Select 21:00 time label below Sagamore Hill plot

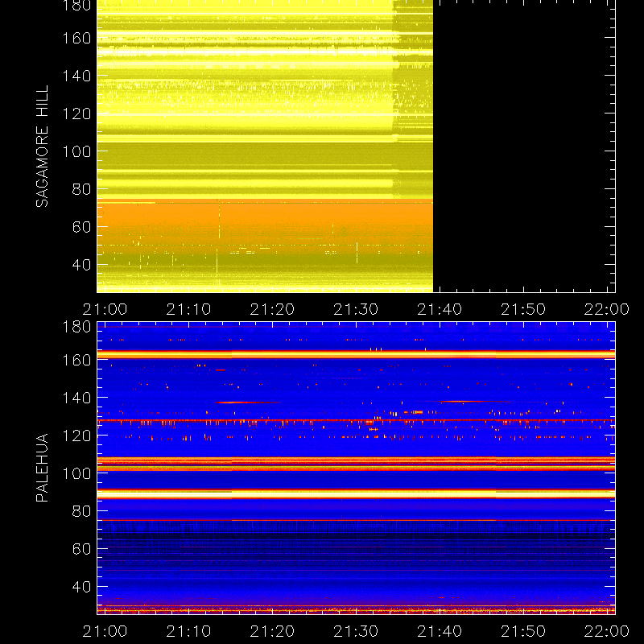105,309
